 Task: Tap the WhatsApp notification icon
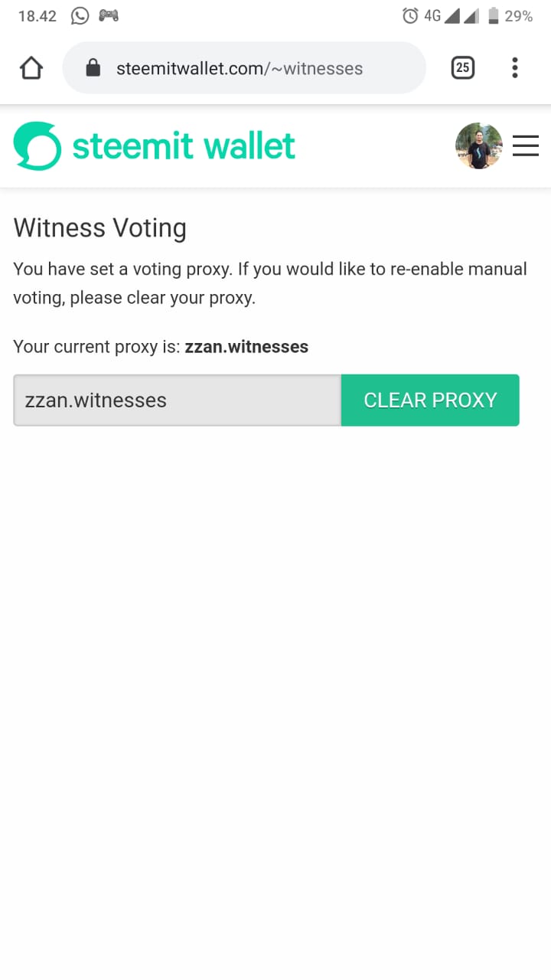pyautogui.click(x=80, y=15)
